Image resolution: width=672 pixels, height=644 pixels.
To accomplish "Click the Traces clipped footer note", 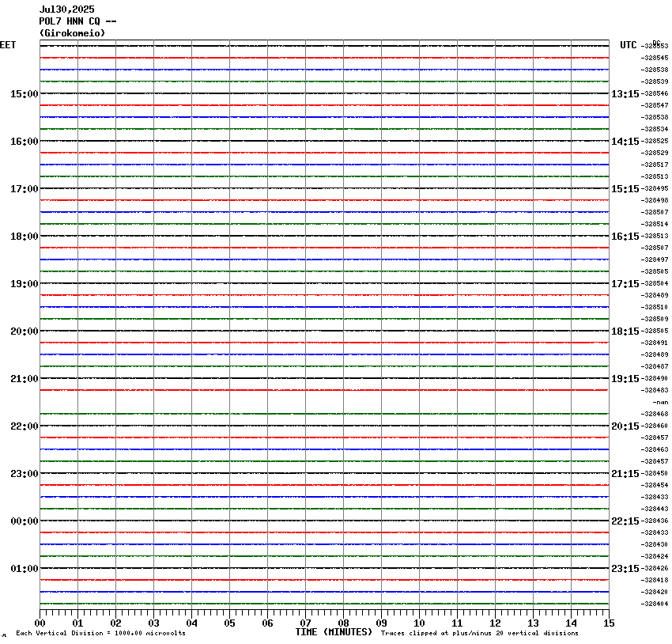I will click(480, 633).
